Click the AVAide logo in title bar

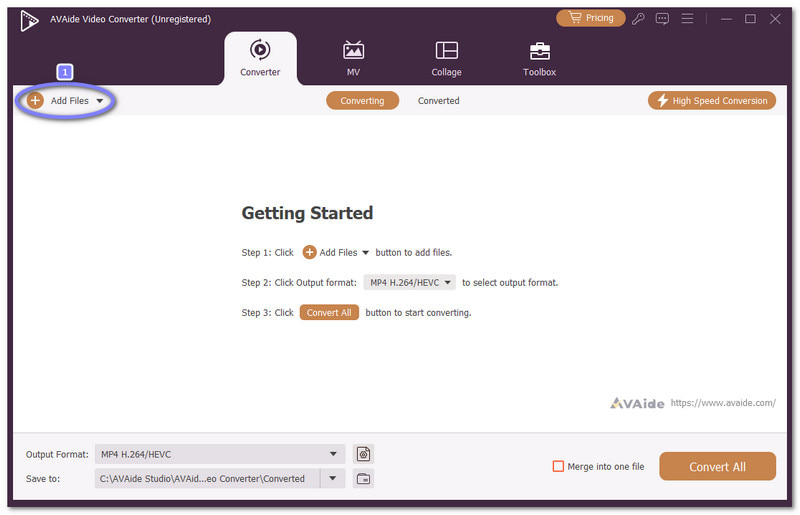[x=29, y=19]
